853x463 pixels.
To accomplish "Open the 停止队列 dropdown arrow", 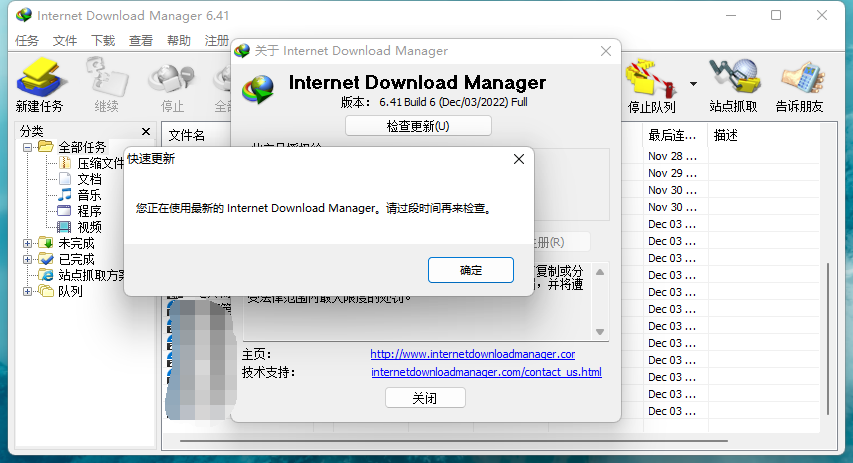I will pos(694,84).
